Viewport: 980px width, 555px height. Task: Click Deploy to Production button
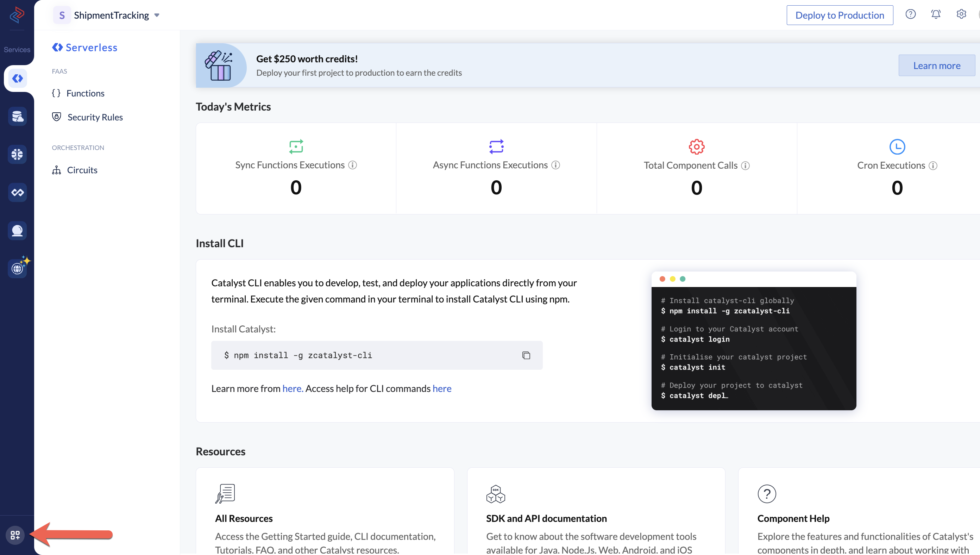pos(840,15)
